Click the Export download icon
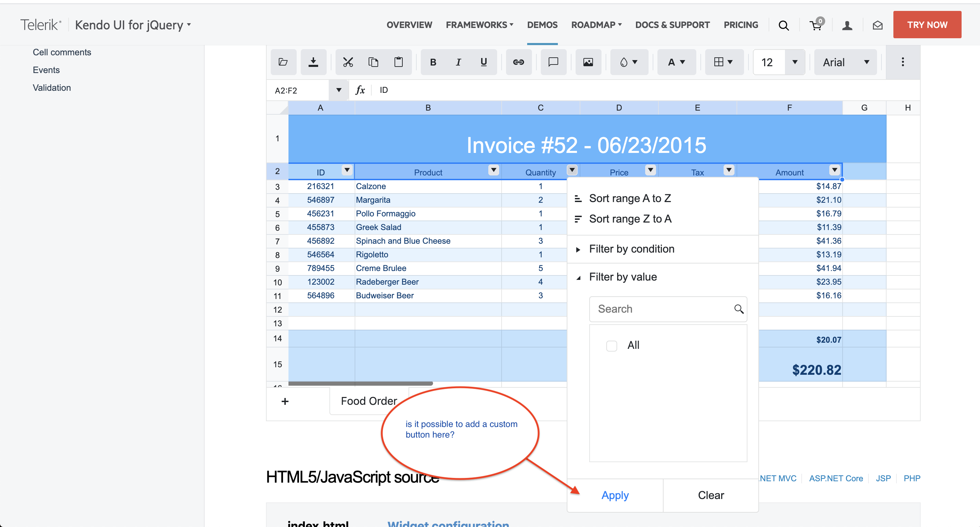The width and height of the screenshot is (980, 527). 313,62
